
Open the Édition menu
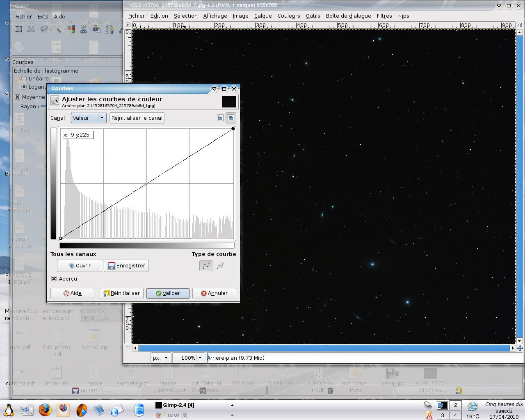click(x=159, y=16)
